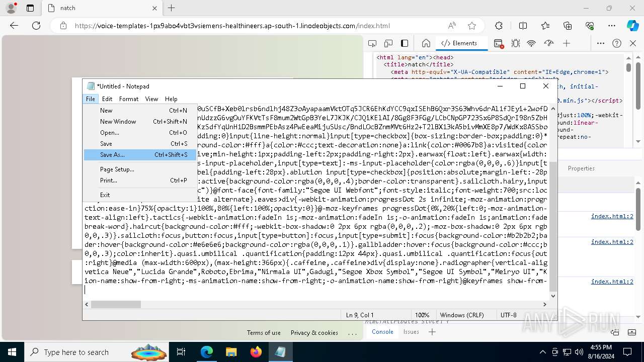
Task: Click the Split screen icon in Edge
Action: point(523,26)
